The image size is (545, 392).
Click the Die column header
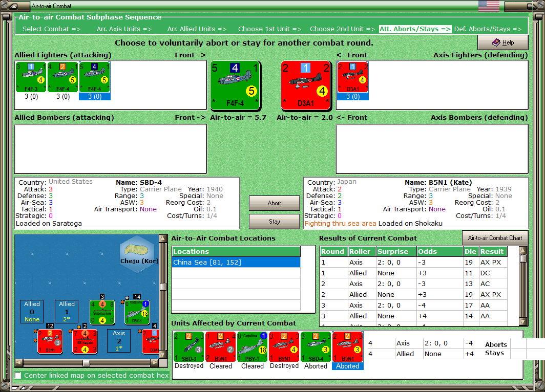pyautogui.click(x=471, y=251)
